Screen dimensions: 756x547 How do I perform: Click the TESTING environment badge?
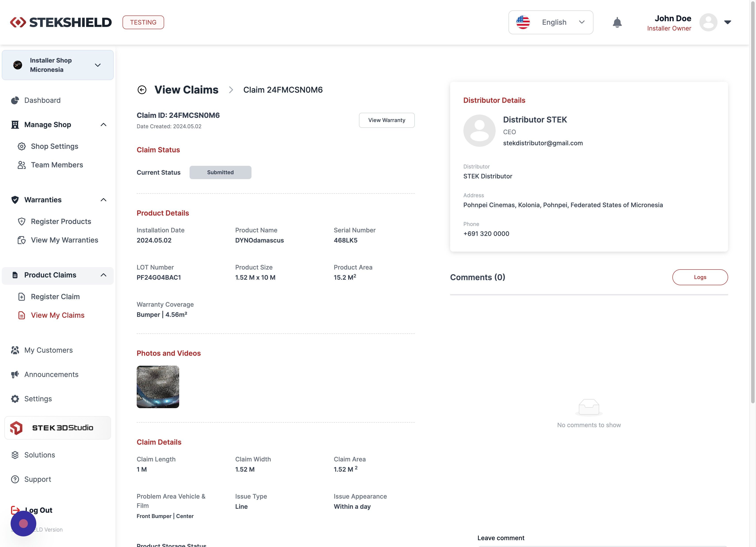tap(143, 22)
